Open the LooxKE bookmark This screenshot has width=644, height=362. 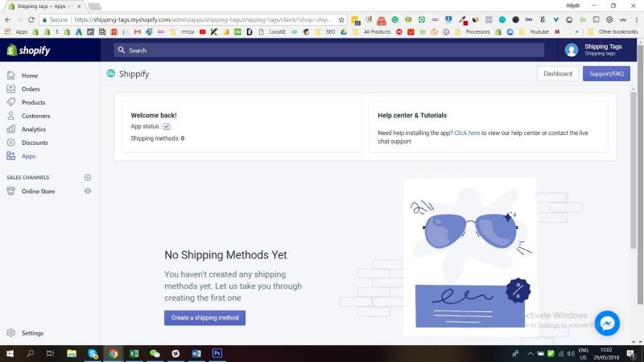click(272, 31)
